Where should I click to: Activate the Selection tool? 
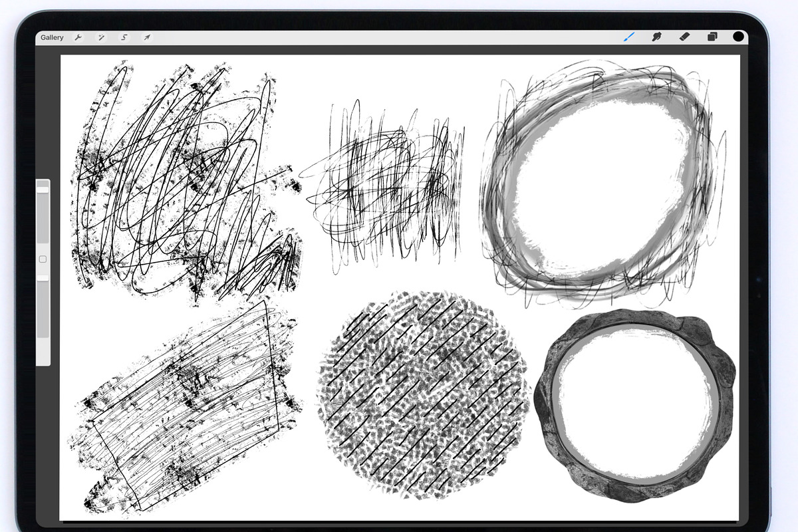coord(124,37)
